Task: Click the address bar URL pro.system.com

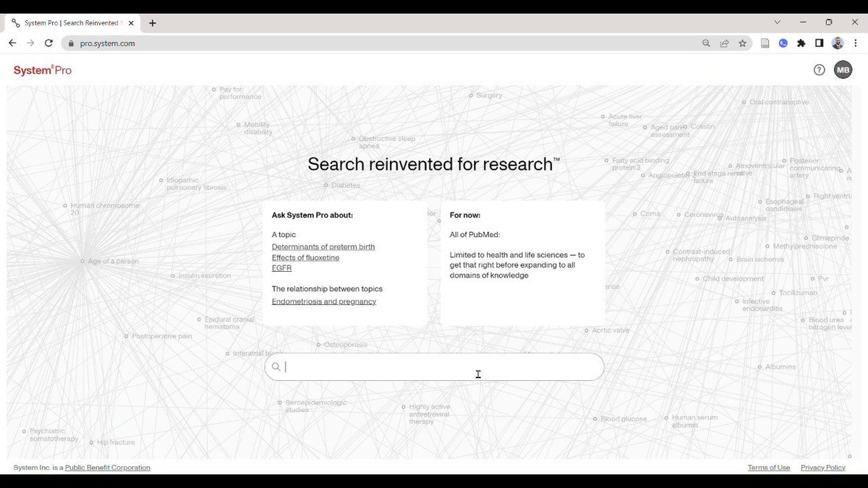Action: click(x=107, y=43)
